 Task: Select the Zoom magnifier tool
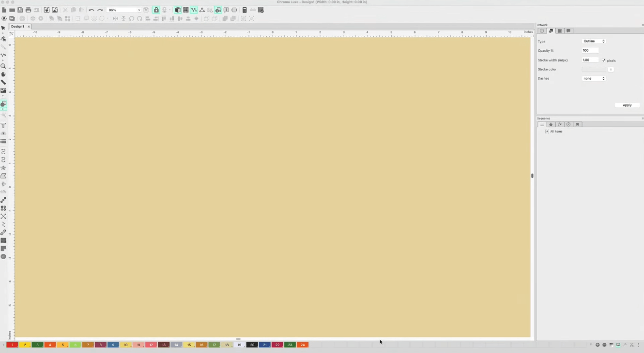(3, 66)
